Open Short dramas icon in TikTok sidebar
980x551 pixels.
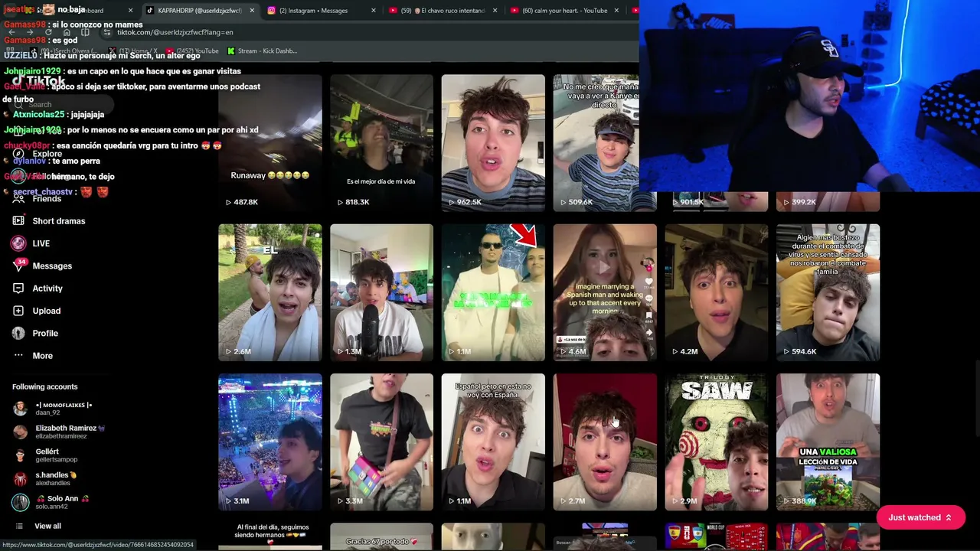[18, 221]
